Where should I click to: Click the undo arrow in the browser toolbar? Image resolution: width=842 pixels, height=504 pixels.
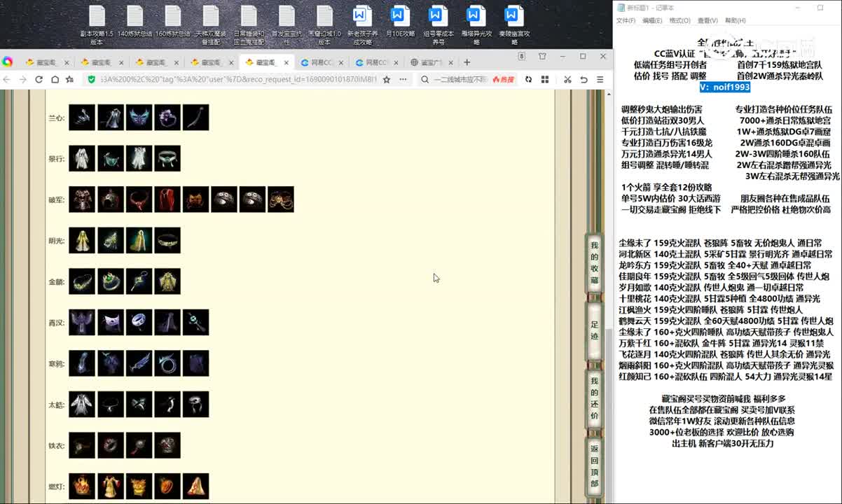coord(584,80)
